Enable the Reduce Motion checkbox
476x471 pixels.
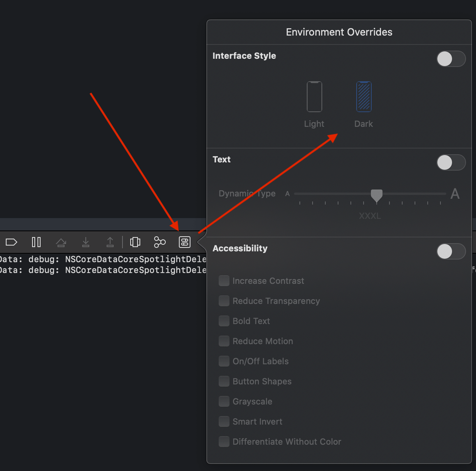click(x=224, y=341)
